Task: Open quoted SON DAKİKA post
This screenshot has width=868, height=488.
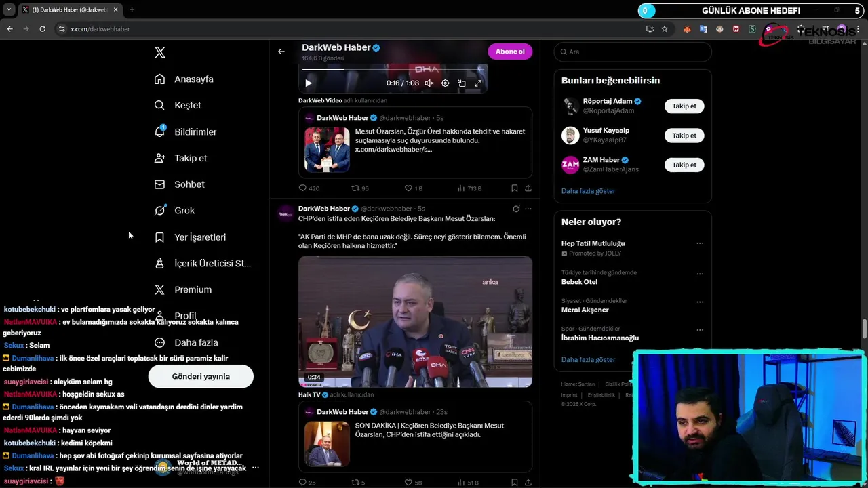Action: 415,436
